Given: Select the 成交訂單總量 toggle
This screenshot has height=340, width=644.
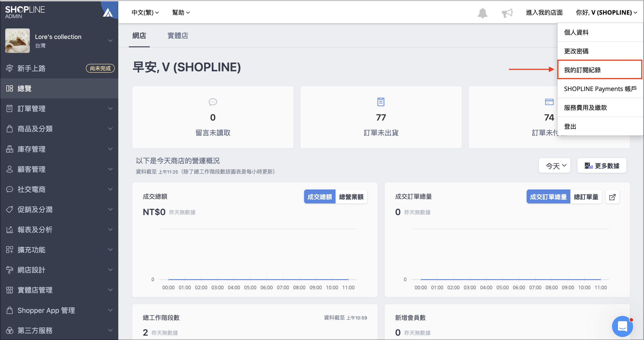Looking at the screenshot, I should (548, 197).
